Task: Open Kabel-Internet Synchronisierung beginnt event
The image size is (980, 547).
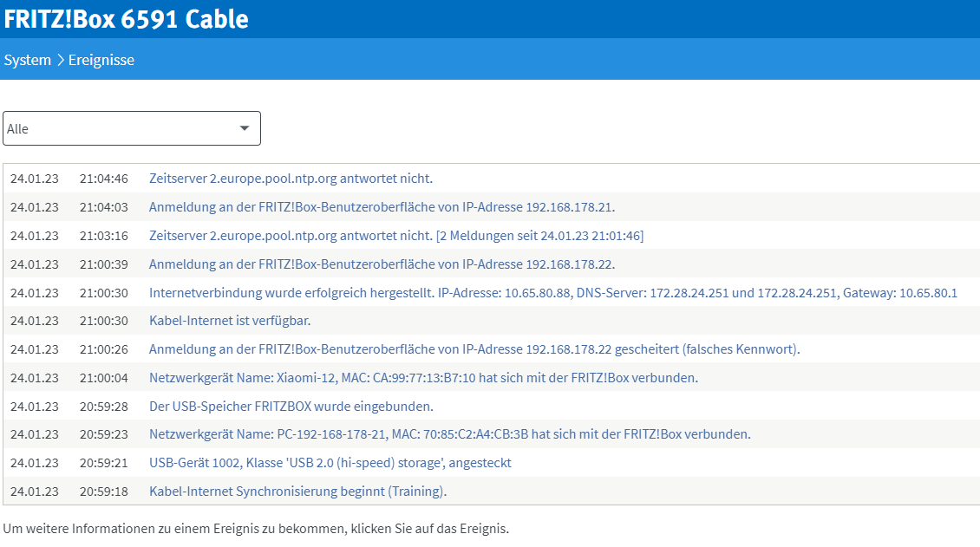Action: pos(298,492)
